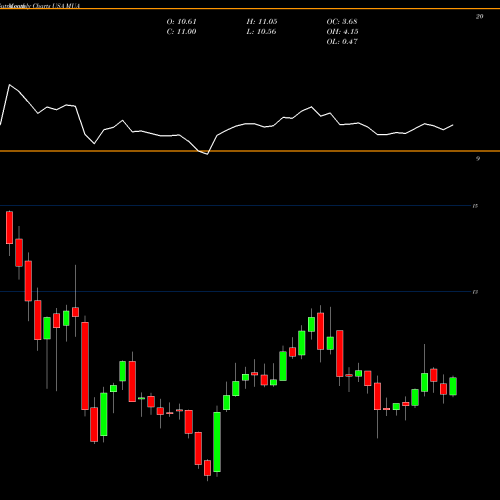
Task: Click the 9 label below the orange line
Action: [x=478, y=159]
